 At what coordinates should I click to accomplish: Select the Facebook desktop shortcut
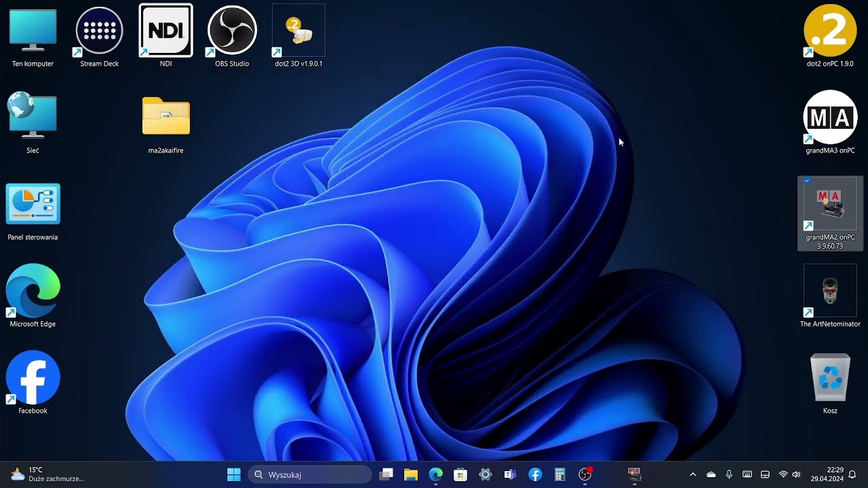click(x=33, y=384)
